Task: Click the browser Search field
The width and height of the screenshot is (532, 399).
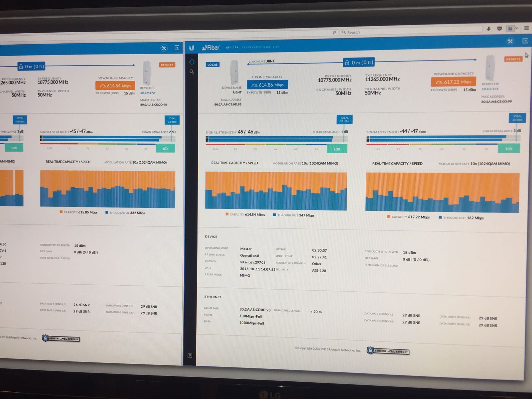Action: click(412, 32)
